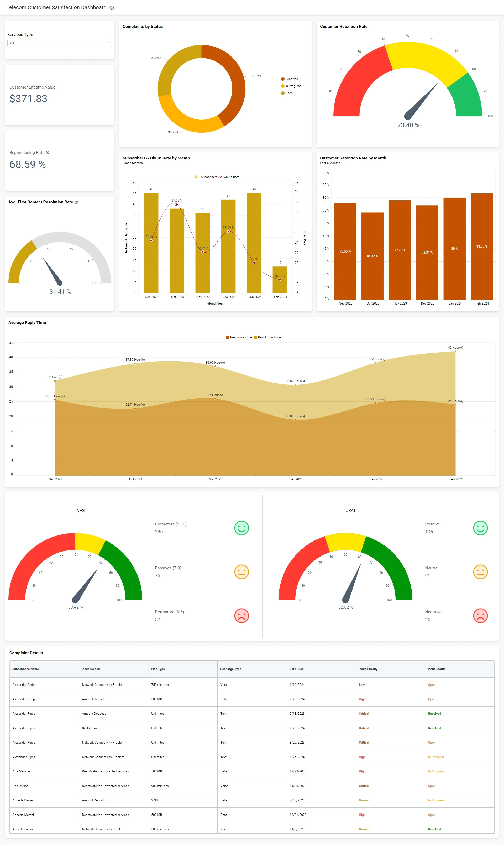Click the First Contact Resolution info icon
Screen dimensions: 504x845
[x=76, y=202]
